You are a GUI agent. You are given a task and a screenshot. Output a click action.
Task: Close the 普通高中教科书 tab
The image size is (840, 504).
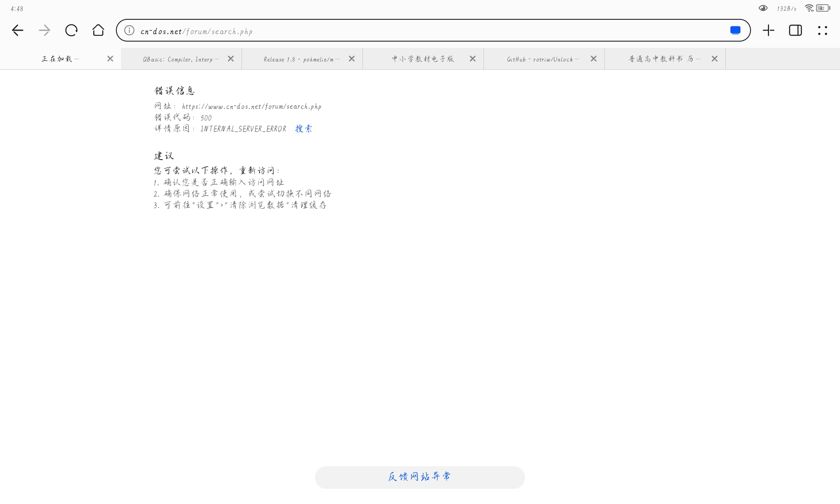coord(714,59)
